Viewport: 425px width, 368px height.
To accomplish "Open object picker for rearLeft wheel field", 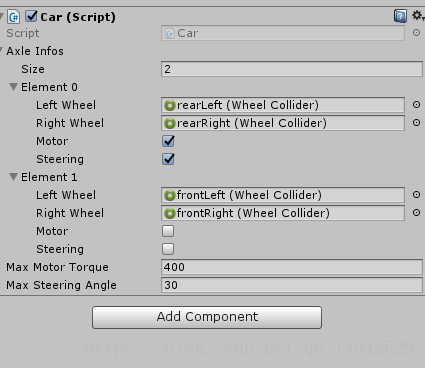I will click(416, 105).
